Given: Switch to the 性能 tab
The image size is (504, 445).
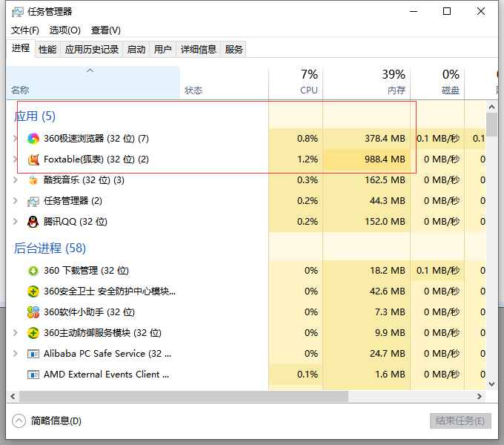Looking at the screenshot, I should point(47,50).
